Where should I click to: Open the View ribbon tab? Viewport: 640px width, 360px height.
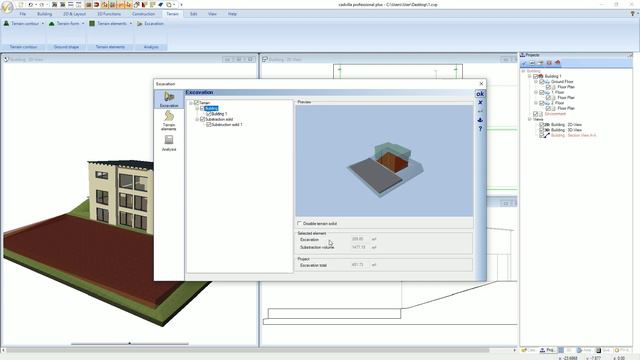tap(212, 14)
